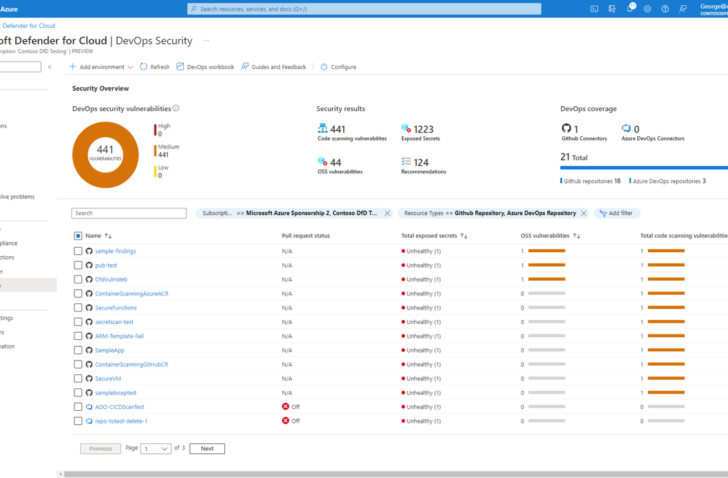Viewport: 728px width, 478px height.
Task: Click GitHub Connectors icon
Action: [566, 128]
